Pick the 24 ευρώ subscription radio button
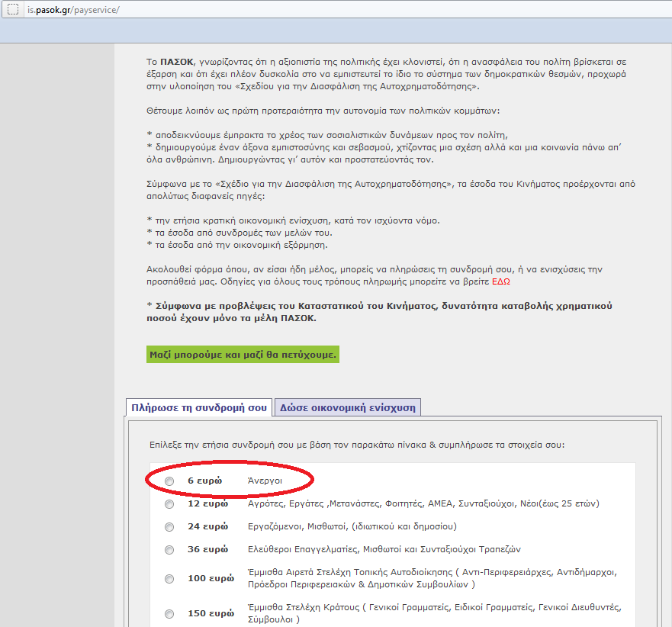The width and height of the screenshot is (672, 627). click(169, 527)
